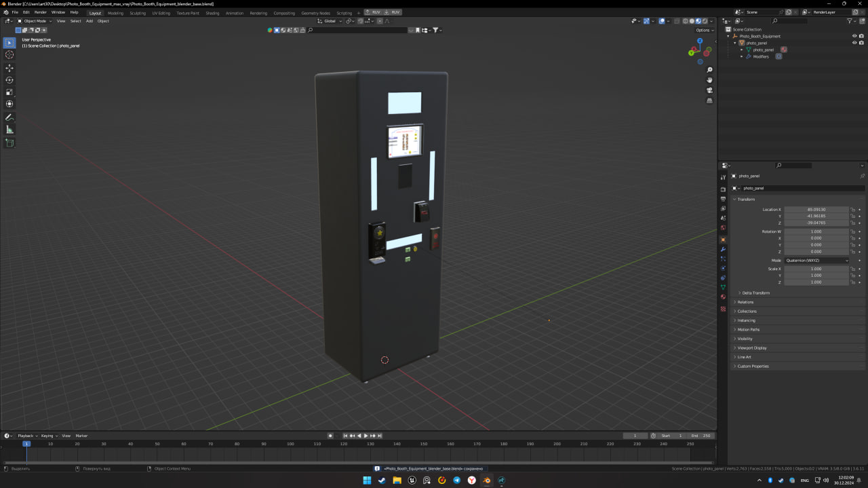Open the Particles properties tab
Image resolution: width=868 pixels, height=488 pixels.
point(723,259)
